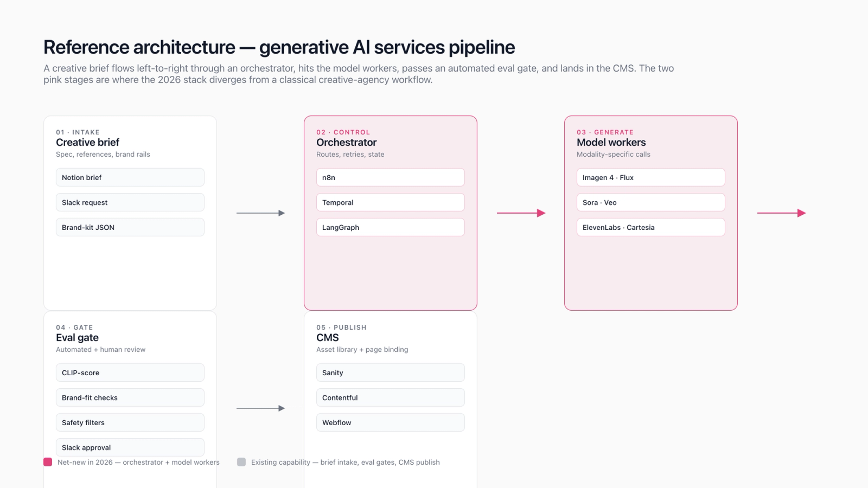Viewport: 868px width, 488px height.
Task: Click 'Modality-specific calls' subtitle
Action: [x=614, y=155]
